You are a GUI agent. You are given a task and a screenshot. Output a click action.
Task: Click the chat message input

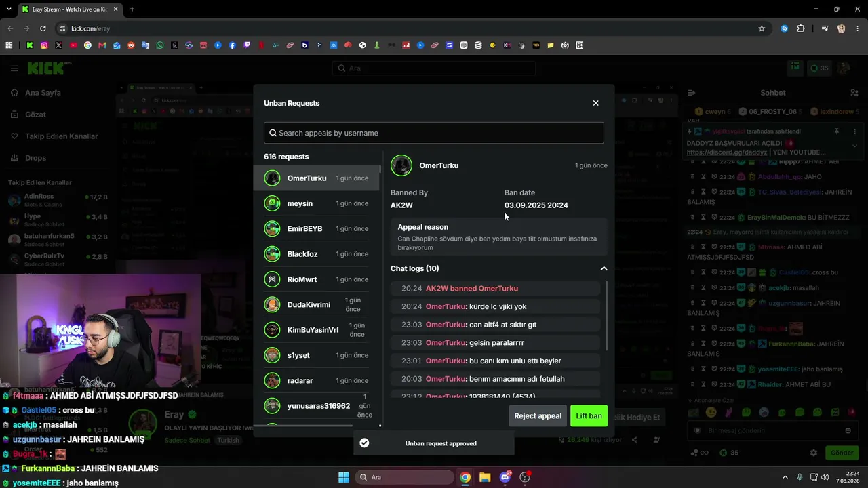(x=773, y=430)
